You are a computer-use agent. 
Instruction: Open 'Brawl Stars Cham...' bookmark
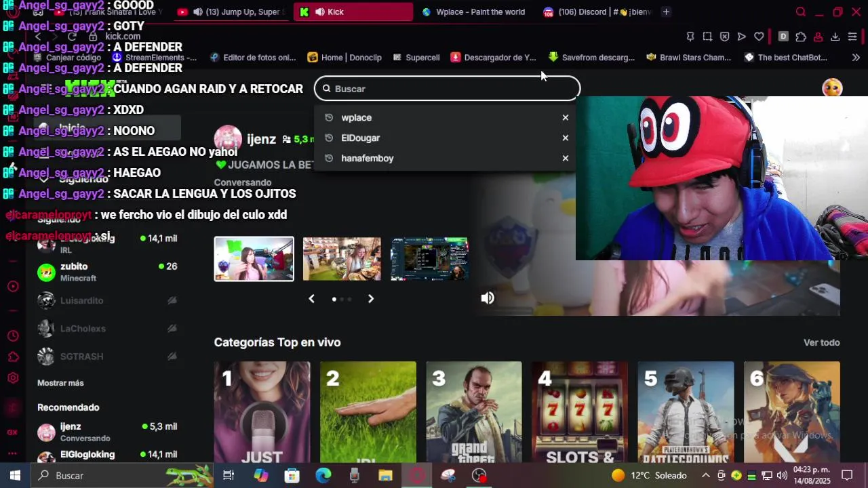pos(689,58)
